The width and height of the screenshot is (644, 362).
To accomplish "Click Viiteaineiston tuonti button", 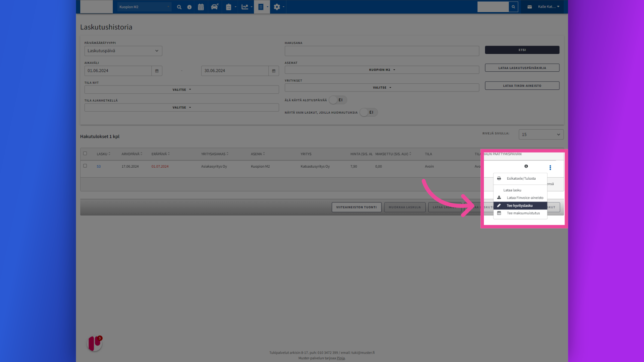I will click(x=357, y=207).
